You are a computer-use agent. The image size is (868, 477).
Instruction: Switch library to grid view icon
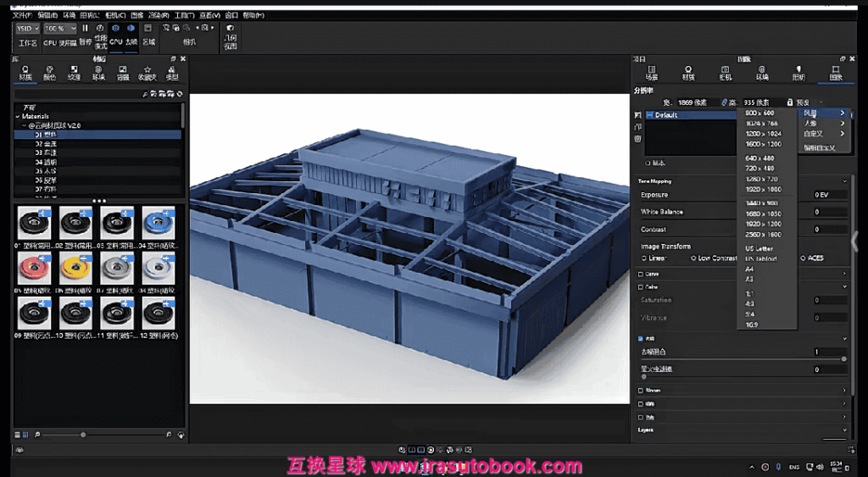25,435
